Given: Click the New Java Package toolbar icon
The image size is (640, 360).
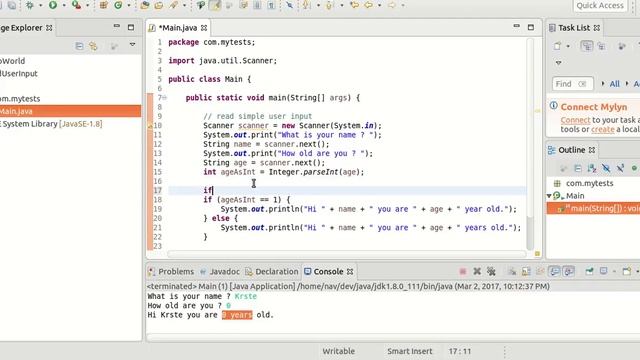Looking at the screenshot, I should (103, 5).
